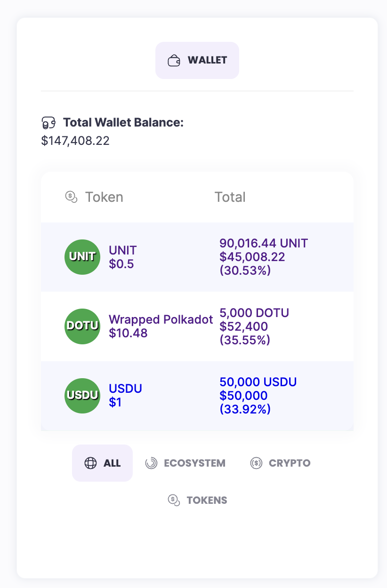Open the Wrapped Polkadot token link
This screenshot has height=588, width=387.
(161, 319)
